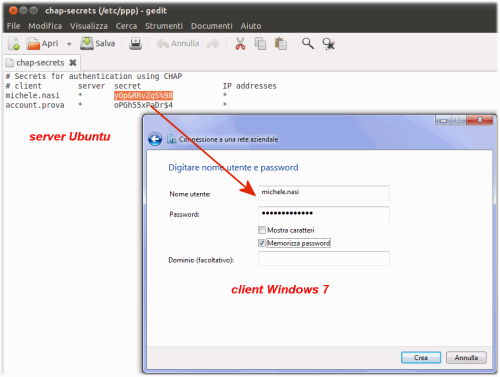The image size is (500, 377).
Task: Save the file with Salva
Action: 98,43
